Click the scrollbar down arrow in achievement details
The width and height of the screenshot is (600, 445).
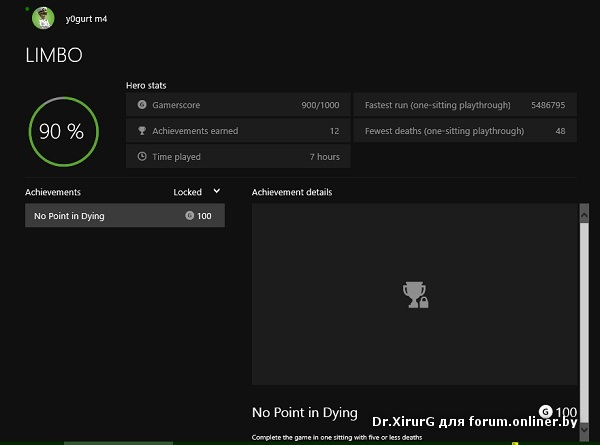pyautogui.click(x=584, y=429)
